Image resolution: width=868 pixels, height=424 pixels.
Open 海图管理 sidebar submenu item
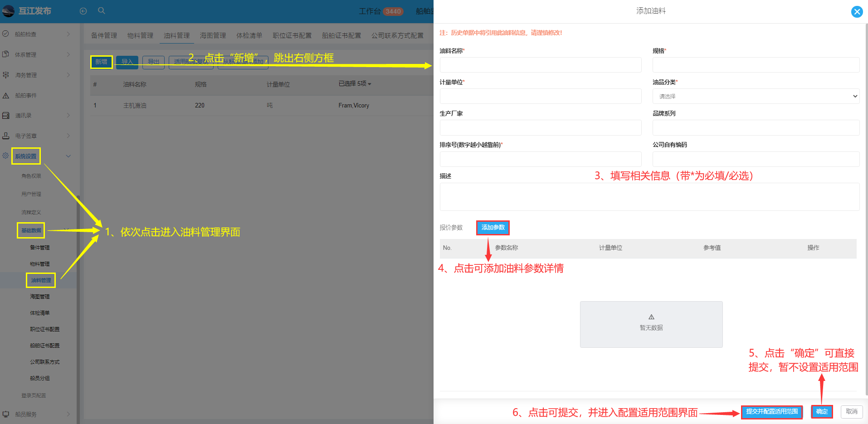pyautogui.click(x=40, y=297)
